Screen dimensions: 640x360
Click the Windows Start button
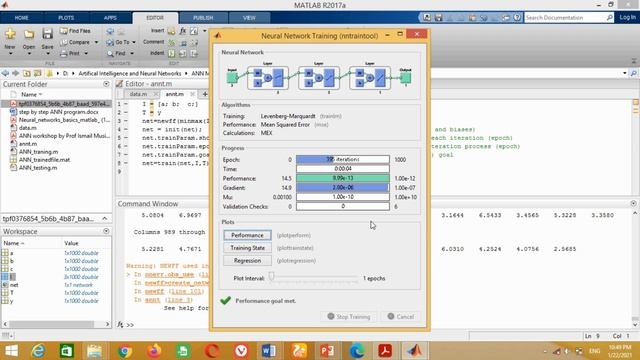coord(11,351)
